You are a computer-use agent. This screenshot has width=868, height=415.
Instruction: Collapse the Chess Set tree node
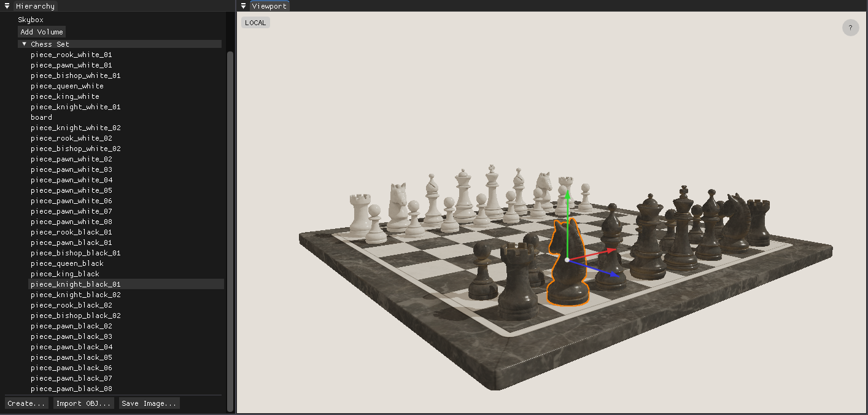coord(25,44)
